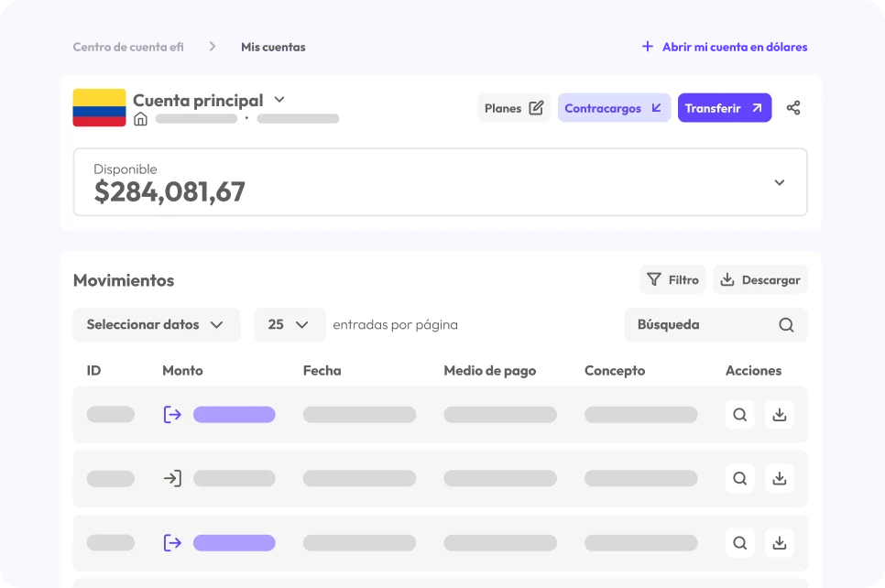View details of the first movement row
This screenshot has width=885, height=588.
tap(739, 415)
